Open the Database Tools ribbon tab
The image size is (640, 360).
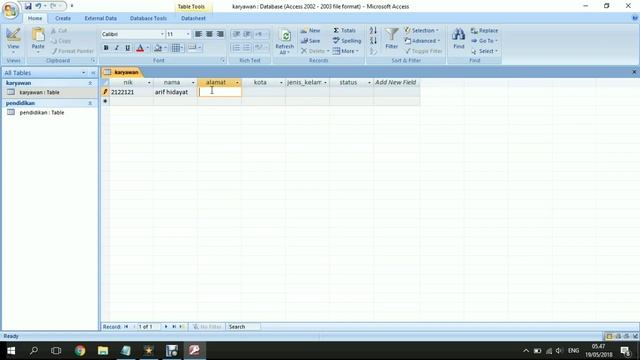tap(148, 18)
